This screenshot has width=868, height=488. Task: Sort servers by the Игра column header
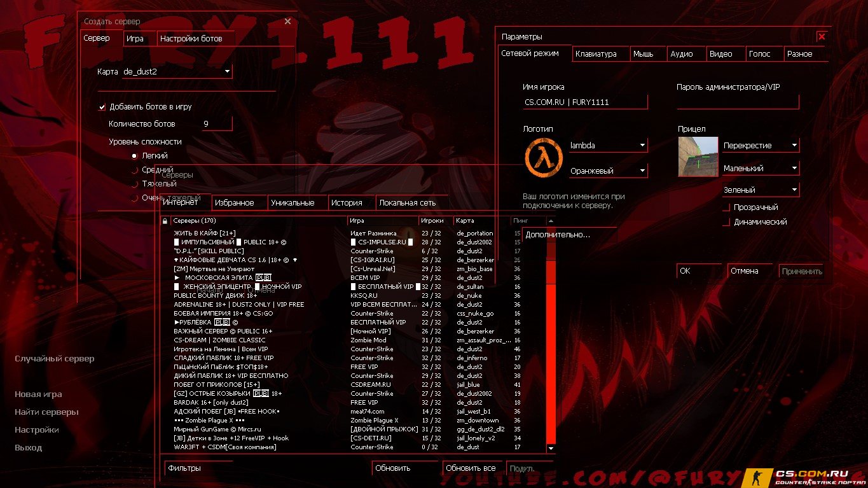(383, 221)
